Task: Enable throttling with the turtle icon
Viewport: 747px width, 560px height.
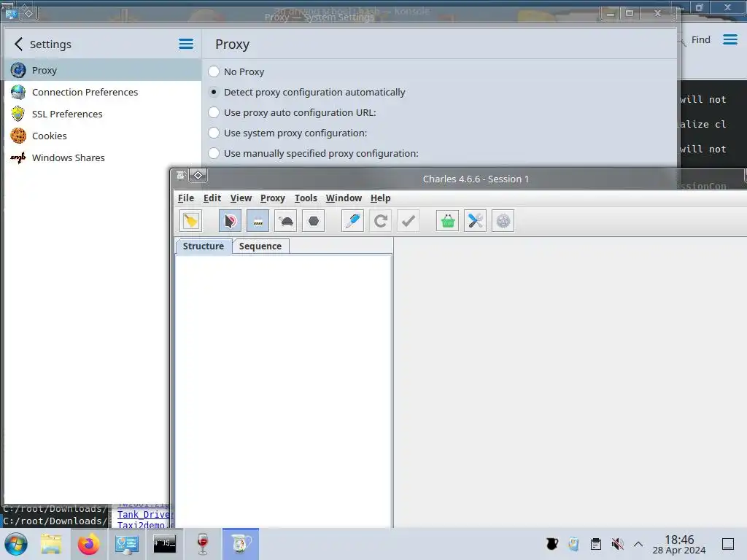Action: 286,221
